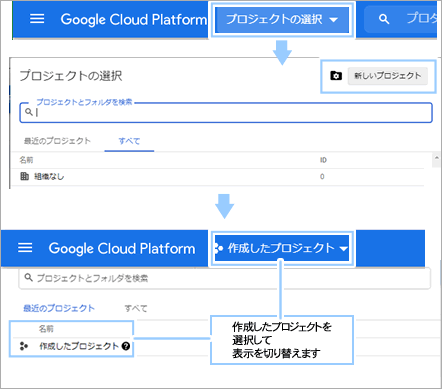Select the 組織なし row
This screenshot has height=390, width=443.
217,176
